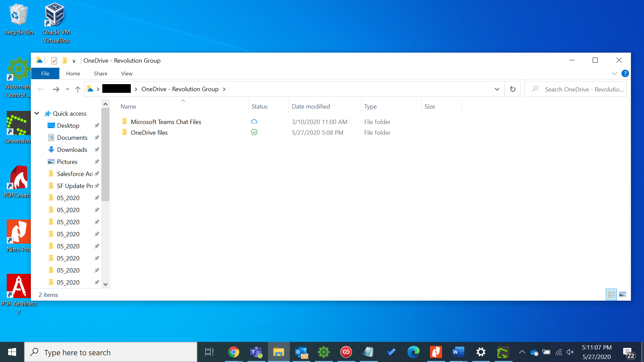
Task: Open address bar history dropdown
Action: [x=497, y=89]
